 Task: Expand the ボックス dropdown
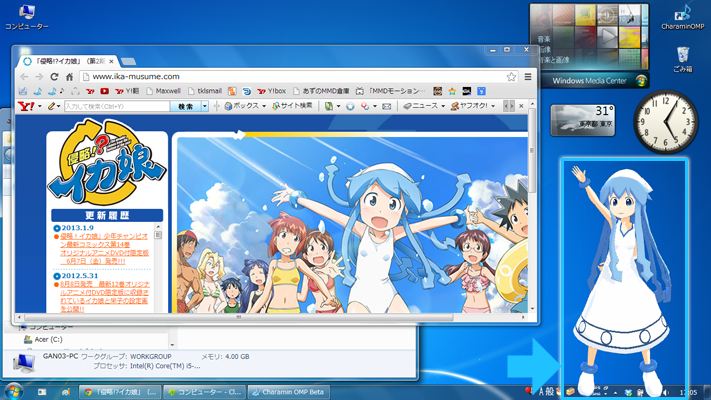pyautogui.click(x=264, y=106)
